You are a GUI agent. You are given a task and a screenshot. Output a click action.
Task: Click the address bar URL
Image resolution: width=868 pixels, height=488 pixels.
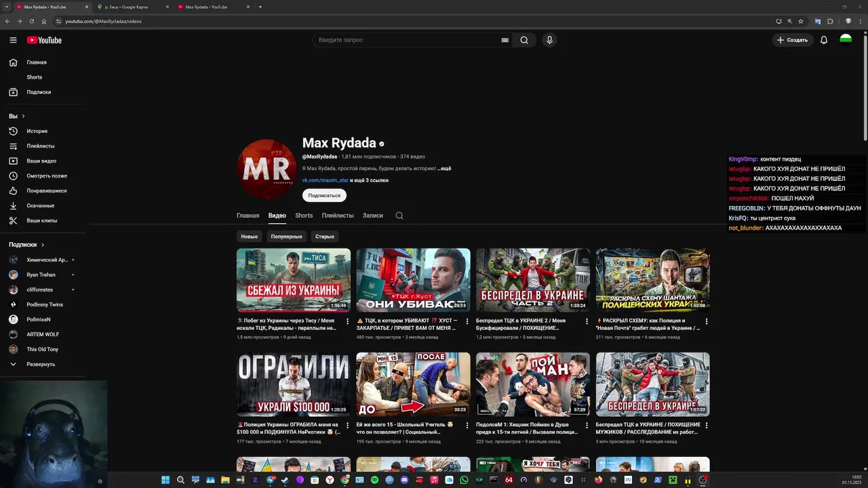pos(103,21)
